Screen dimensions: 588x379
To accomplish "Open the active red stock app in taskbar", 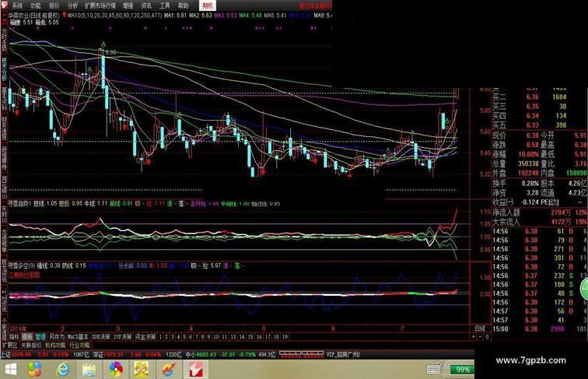I will 195,370.
